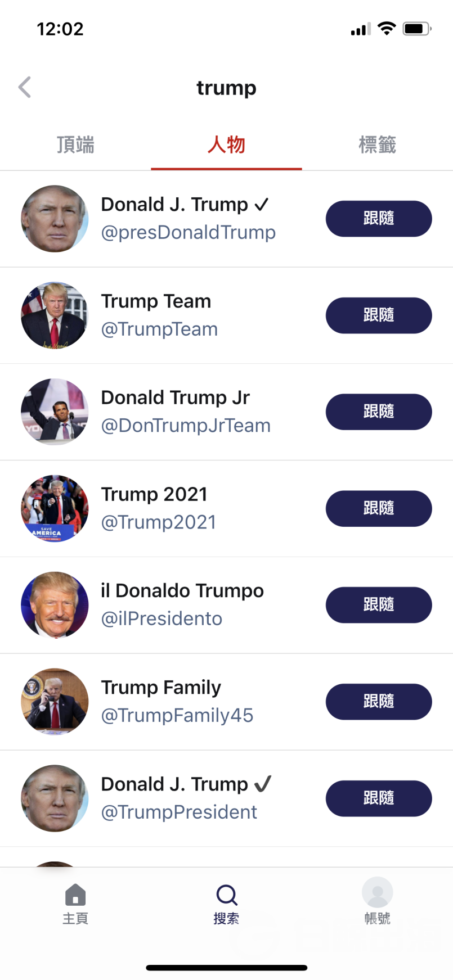Follow the Trump 2021 account
Screen dimensions: 453x980
pyautogui.click(x=379, y=508)
